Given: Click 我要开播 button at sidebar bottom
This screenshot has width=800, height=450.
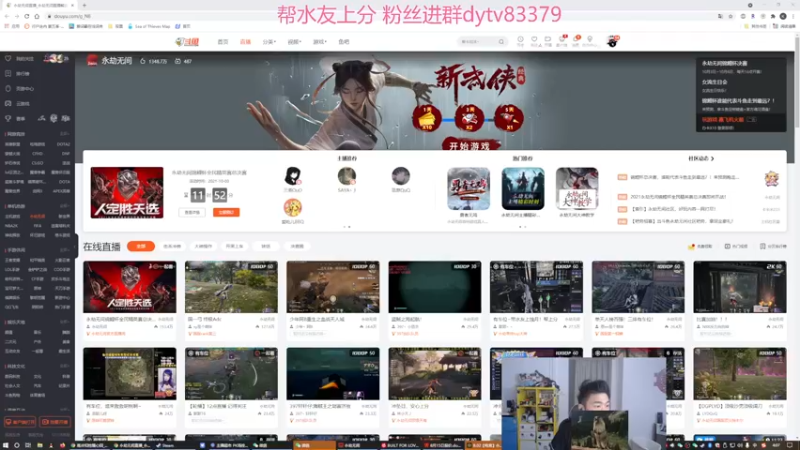Looking at the screenshot, I should pos(55,422).
